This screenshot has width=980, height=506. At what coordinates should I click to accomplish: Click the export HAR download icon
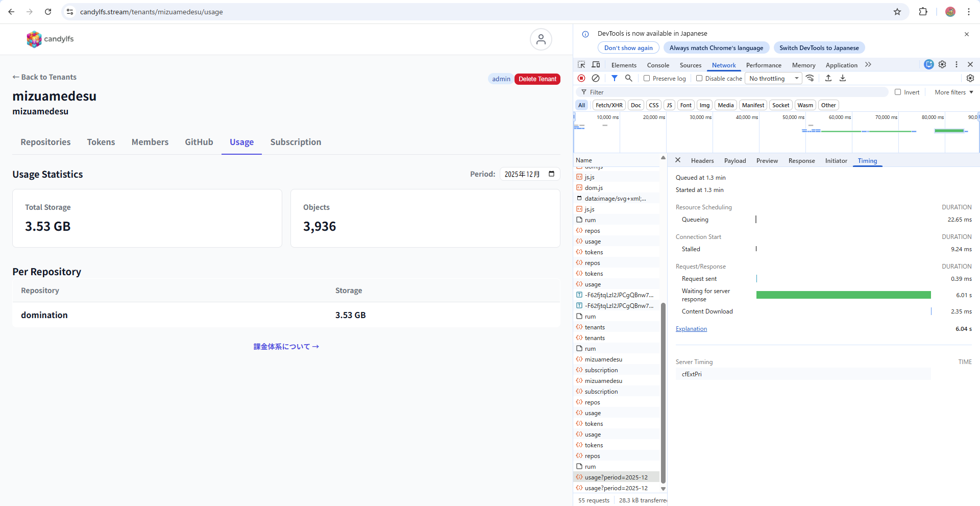(843, 78)
